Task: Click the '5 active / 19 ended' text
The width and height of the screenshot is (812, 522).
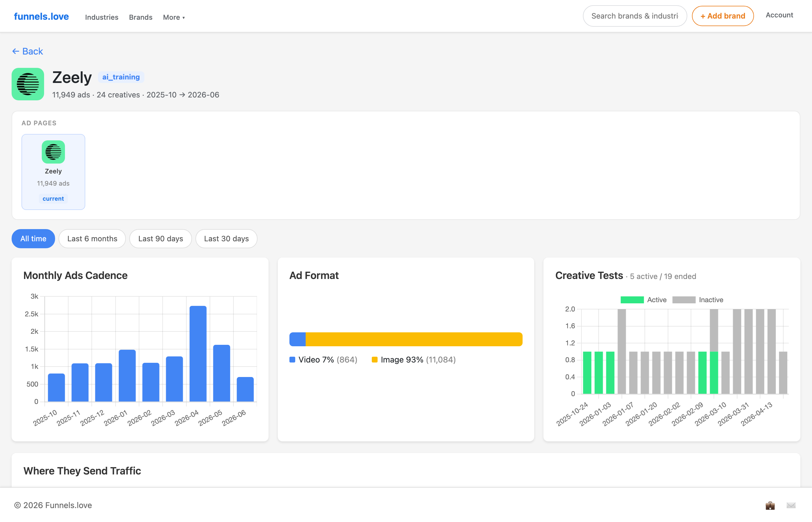Action: click(663, 276)
